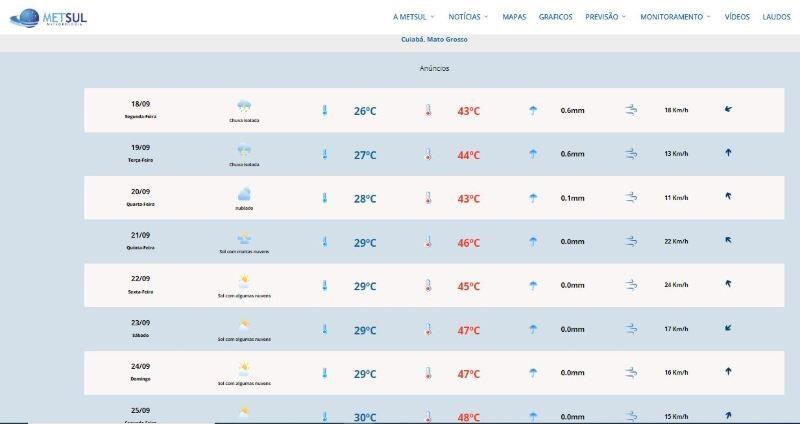
Task: Click the cloudy weather icon for 20/09
Action: coord(243,194)
